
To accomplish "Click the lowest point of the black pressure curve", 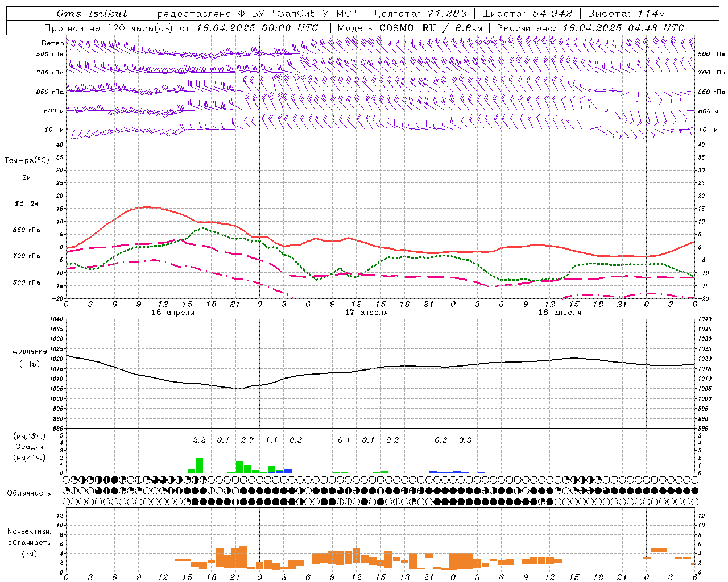I will pos(239,388).
